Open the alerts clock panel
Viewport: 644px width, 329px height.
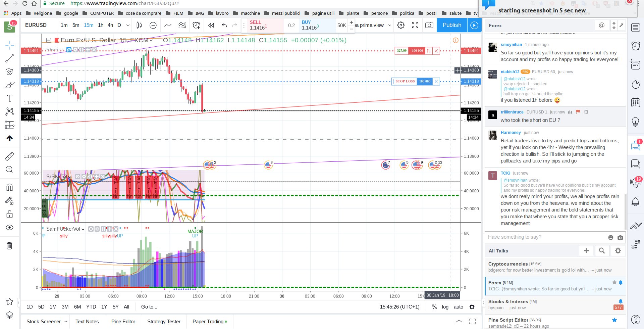click(x=636, y=46)
